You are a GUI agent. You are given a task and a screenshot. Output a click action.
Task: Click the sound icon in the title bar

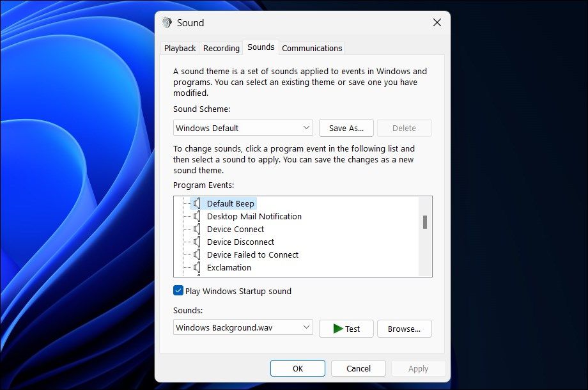(x=167, y=22)
